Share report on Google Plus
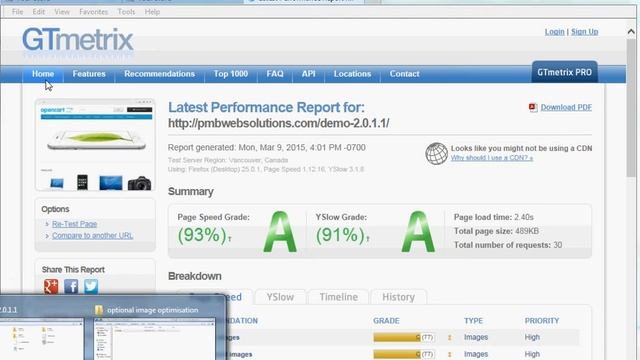640x360 pixels. click(51, 286)
